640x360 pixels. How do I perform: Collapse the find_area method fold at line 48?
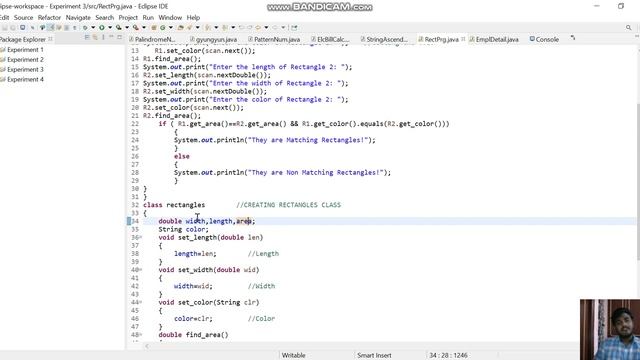(141, 335)
